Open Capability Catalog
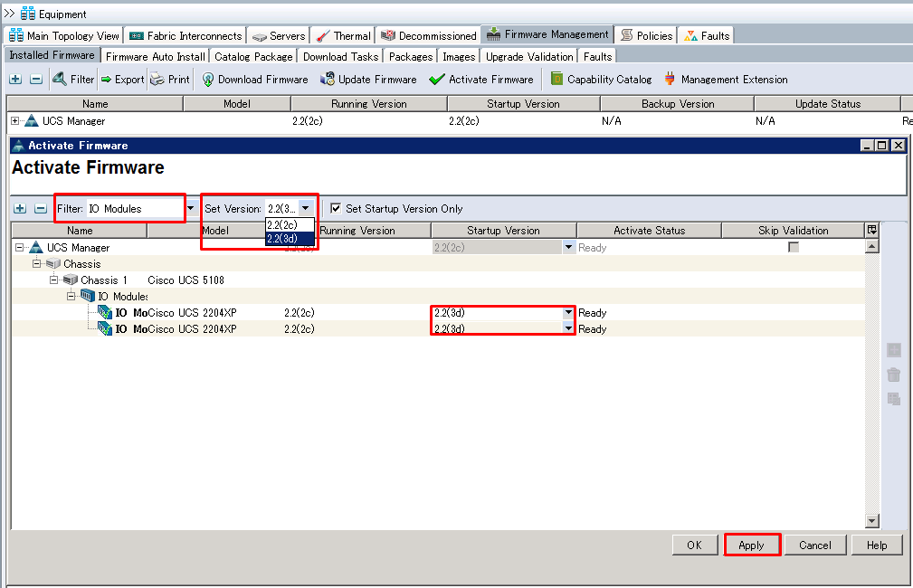This screenshot has height=588, width=913. click(602, 80)
